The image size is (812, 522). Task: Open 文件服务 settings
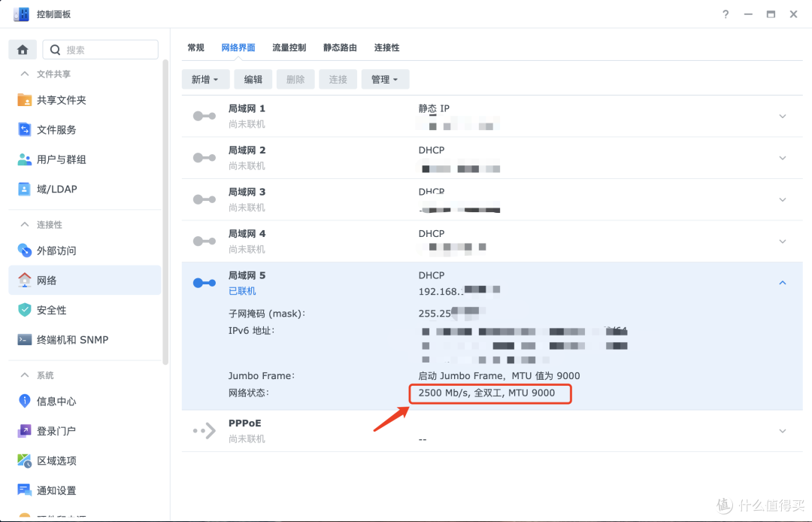(85, 129)
